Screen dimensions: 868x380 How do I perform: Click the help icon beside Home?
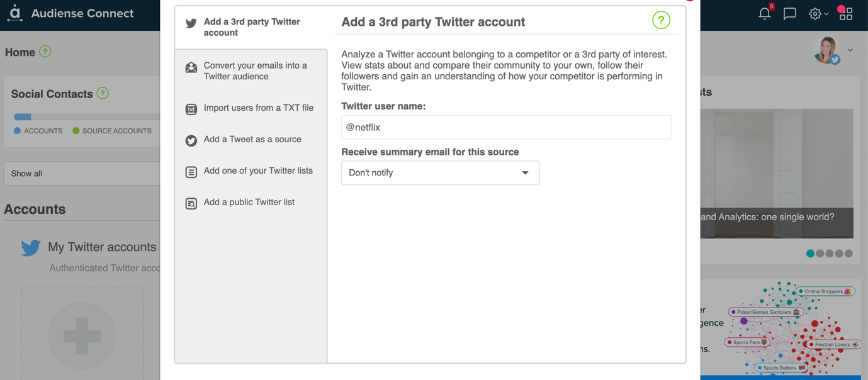[x=45, y=52]
